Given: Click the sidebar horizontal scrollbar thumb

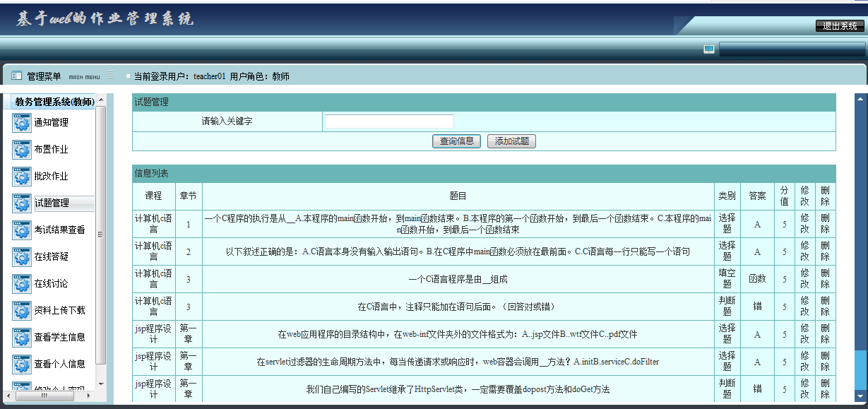Looking at the screenshot, I should [44, 396].
